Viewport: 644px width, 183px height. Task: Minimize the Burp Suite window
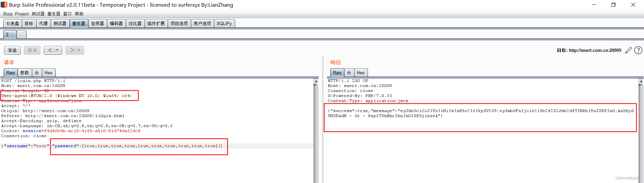pyautogui.click(x=594, y=5)
